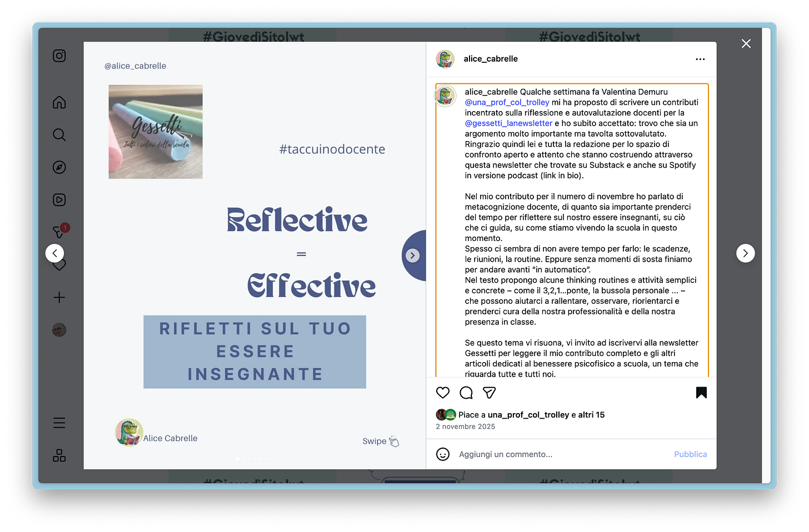The image size is (809, 532).
Task: Go to next post arrow
Action: (x=746, y=253)
